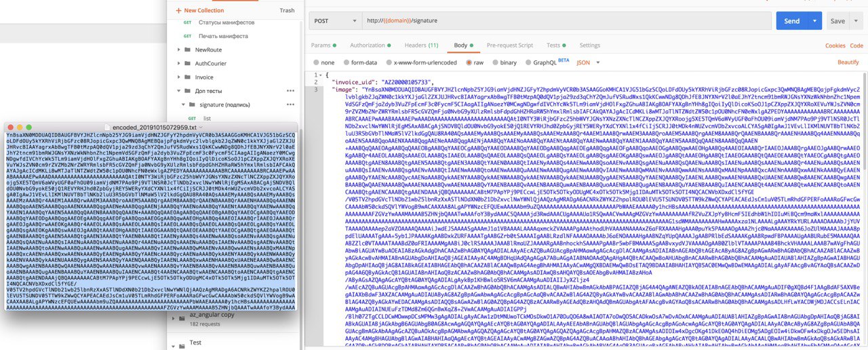
Task: Open the more options dots for signature (подпись)
Action: tap(290, 104)
